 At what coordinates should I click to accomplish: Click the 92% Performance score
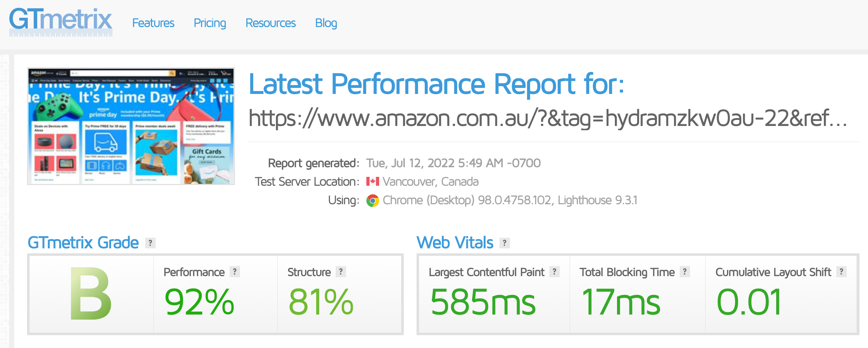[x=199, y=302]
